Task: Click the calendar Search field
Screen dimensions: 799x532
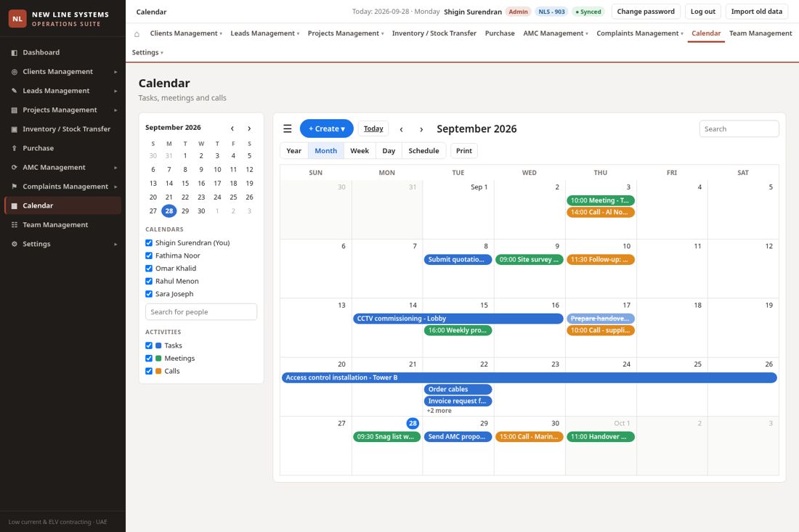Action: pos(739,128)
